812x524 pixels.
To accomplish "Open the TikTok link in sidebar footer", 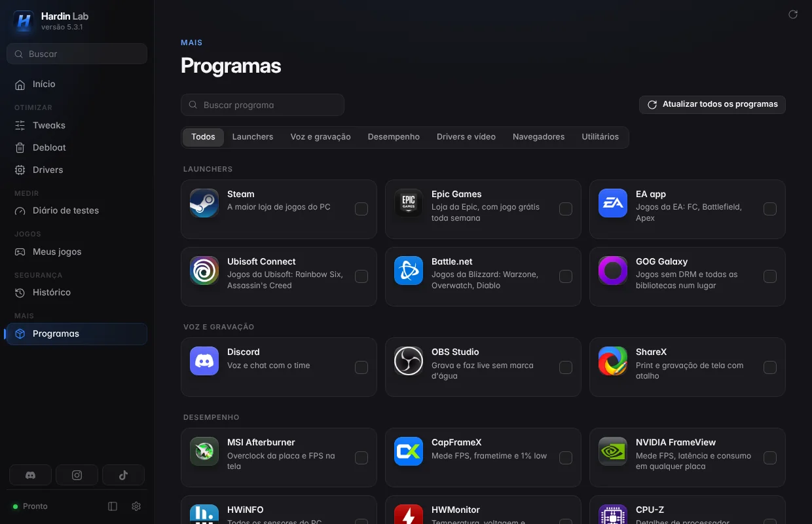I will click(123, 475).
